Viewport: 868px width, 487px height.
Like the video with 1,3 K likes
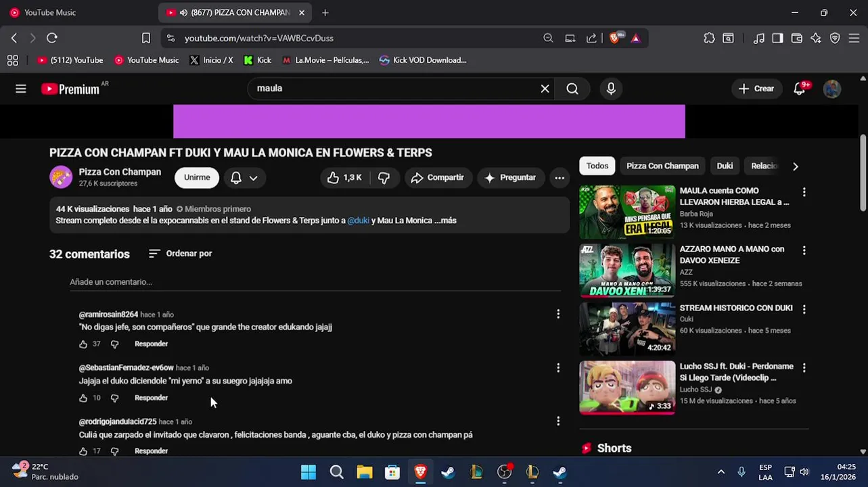pos(345,177)
